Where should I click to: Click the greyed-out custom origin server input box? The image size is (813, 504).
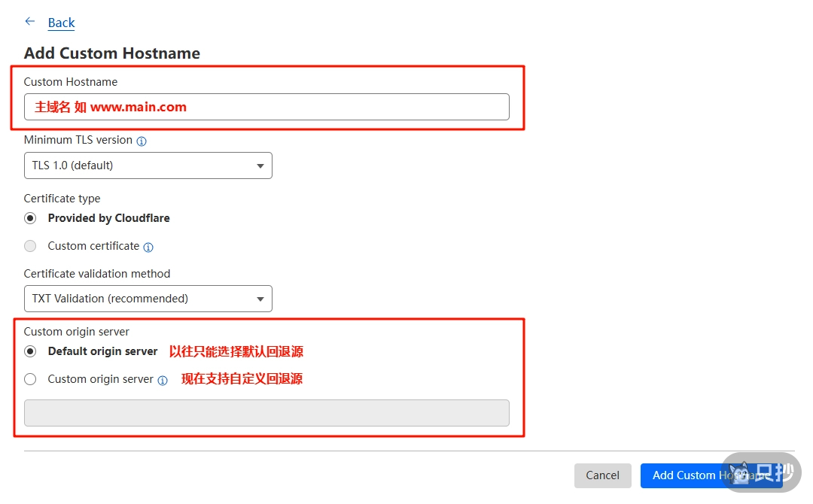coord(266,413)
